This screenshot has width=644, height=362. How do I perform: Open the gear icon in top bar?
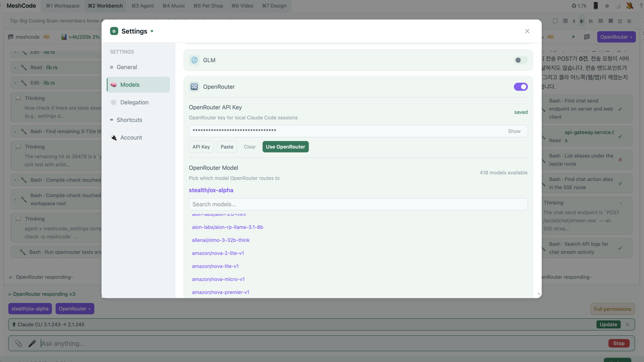coord(607,6)
